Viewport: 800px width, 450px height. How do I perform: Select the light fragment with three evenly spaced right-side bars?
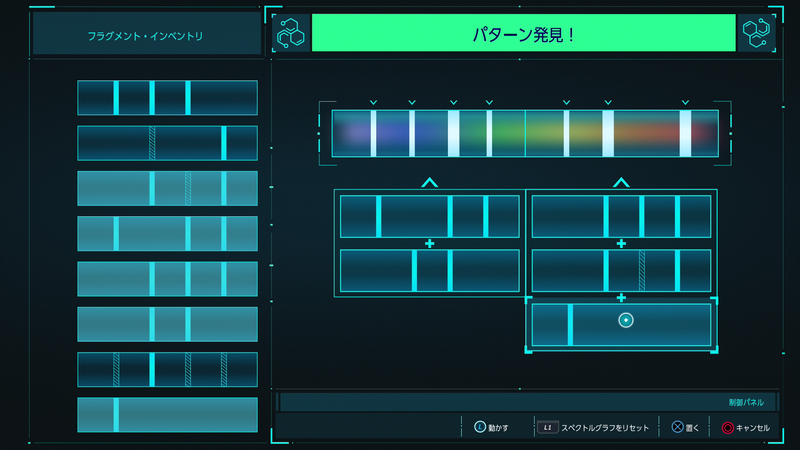167,279
